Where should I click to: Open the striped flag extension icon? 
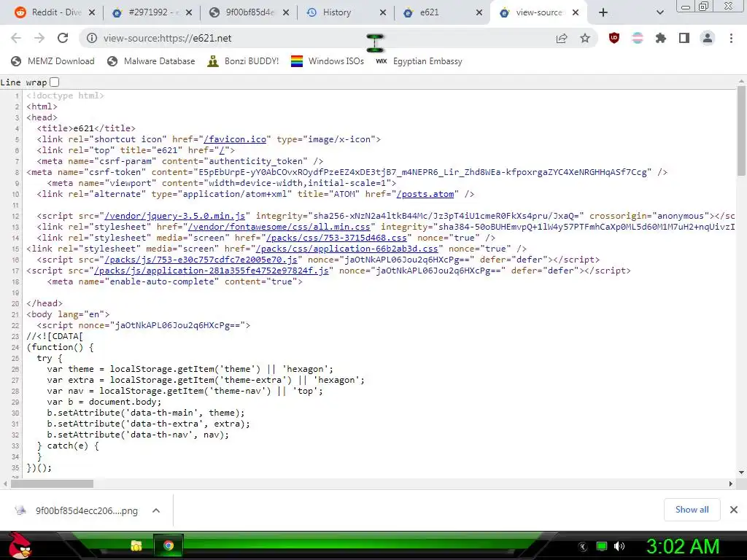click(x=638, y=38)
